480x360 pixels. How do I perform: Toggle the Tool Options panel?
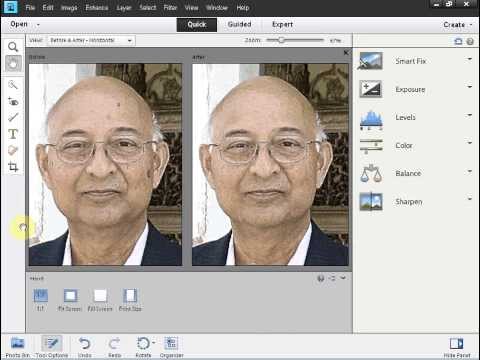point(52,347)
